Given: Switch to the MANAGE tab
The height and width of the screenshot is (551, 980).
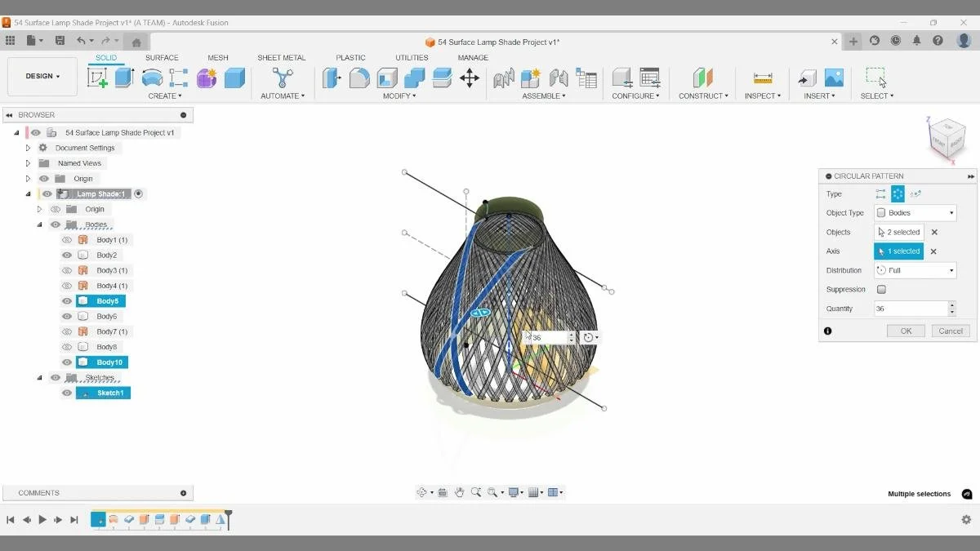Looking at the screenshot, I should pos(473,58).
